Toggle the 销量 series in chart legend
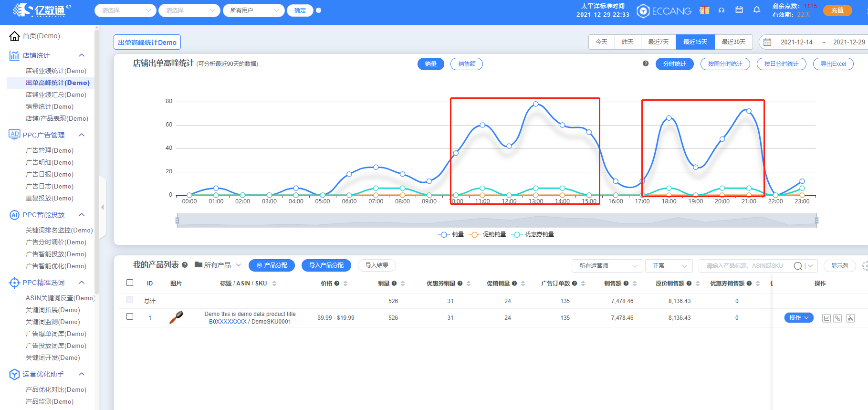Image resolution: width=868 pixels, height=410 pixels. [450, 234]
